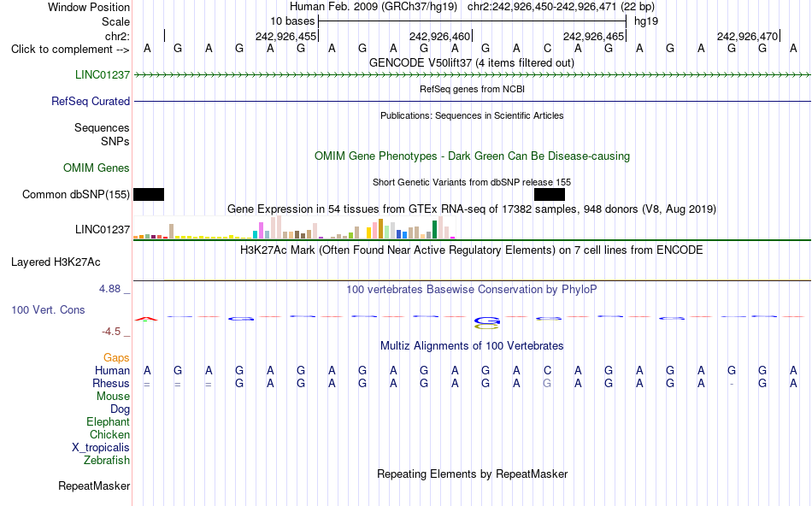The height and width of the screenshot is (506, 812).
Task: Click the red A peak in PhyloP track
Action: point(146,319)
